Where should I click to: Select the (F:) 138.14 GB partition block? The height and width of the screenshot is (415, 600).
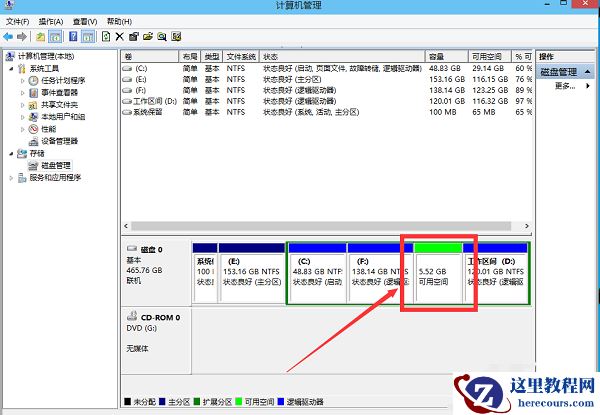380,273
